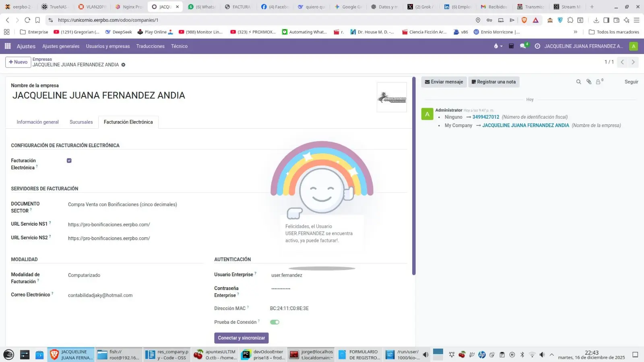Open the Usuarios y empresas menu
Viewport: 644px width, 362px height.
click(108, 46)
